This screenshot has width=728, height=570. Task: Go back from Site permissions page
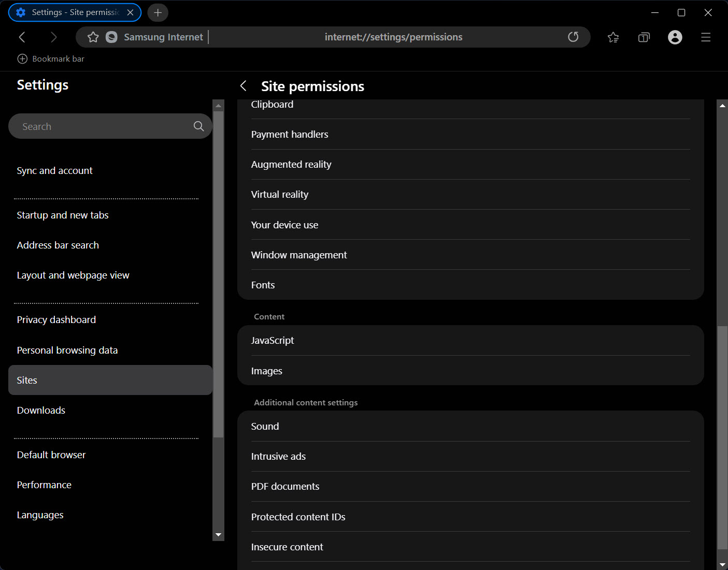pyautogui.click(x=243, y=86)
